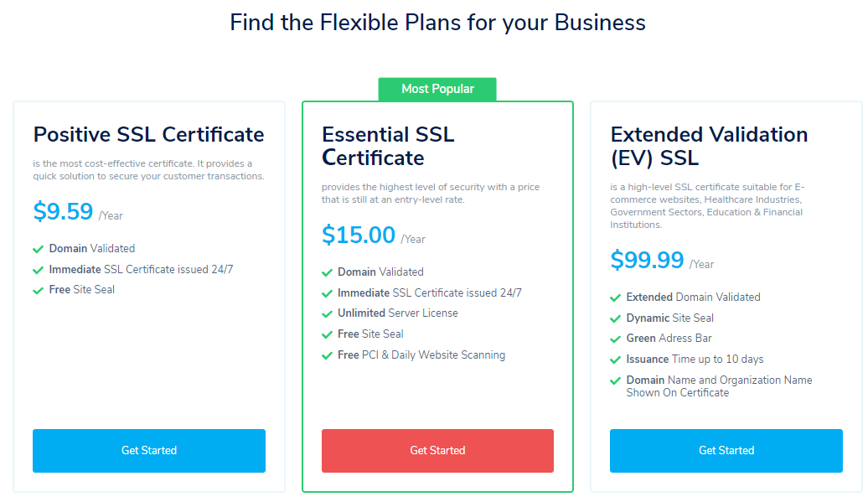
Task: Click checkmark beside Domain Name and Organization Name
Action: tap(615, 380)
